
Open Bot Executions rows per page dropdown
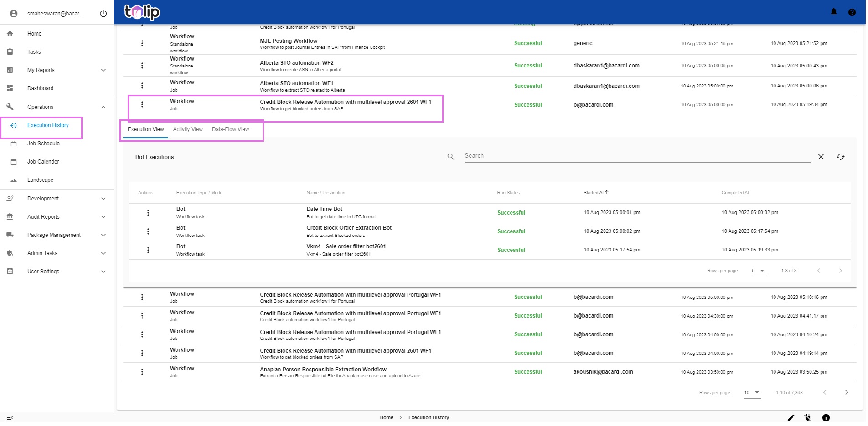pos(759,271)
